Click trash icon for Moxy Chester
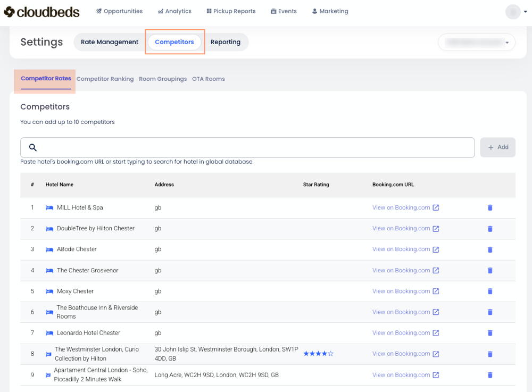Viewport: 532px width, 392px height. click(x=490, y=291)
